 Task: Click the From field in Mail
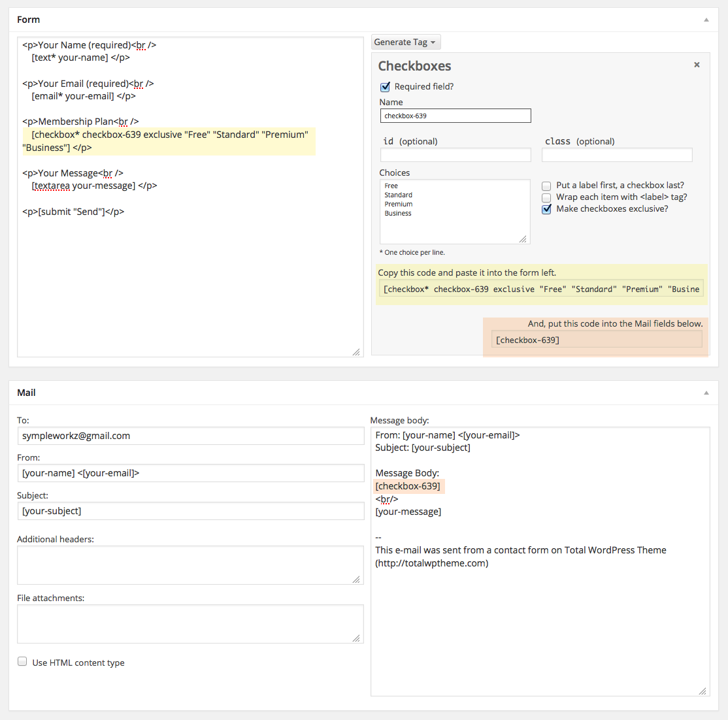click(x=190, y=473)
